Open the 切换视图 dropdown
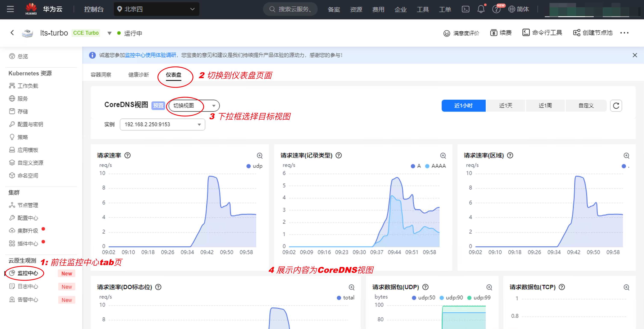This screenshot has height=329, width=644. (x=194, y=106)
